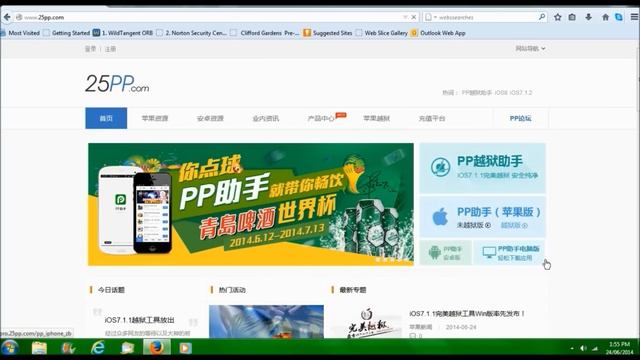
Task: Click the register link beside login
Action: [110, 49]
